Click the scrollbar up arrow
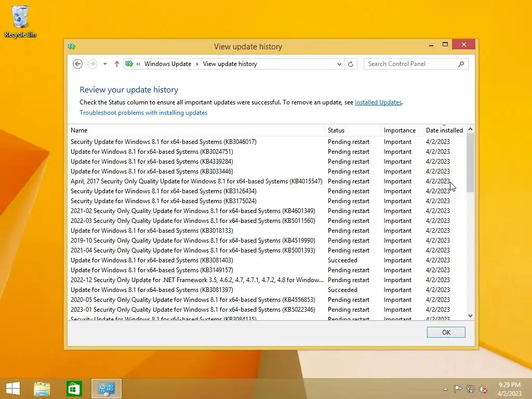 pyautogui.click(x=470, y=129)
